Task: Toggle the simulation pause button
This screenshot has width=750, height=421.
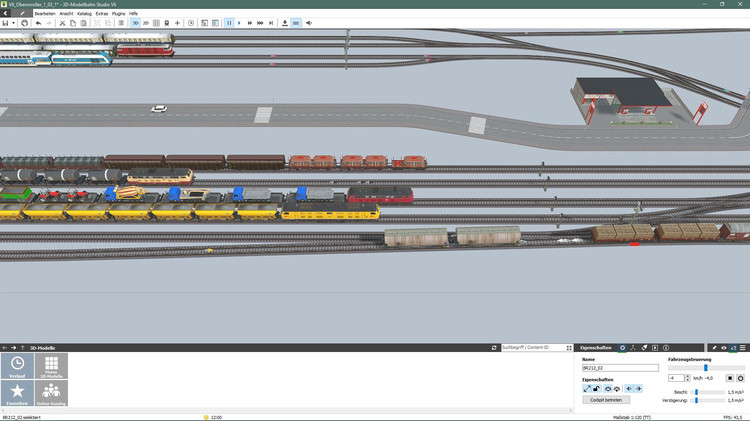Action: 229,22
